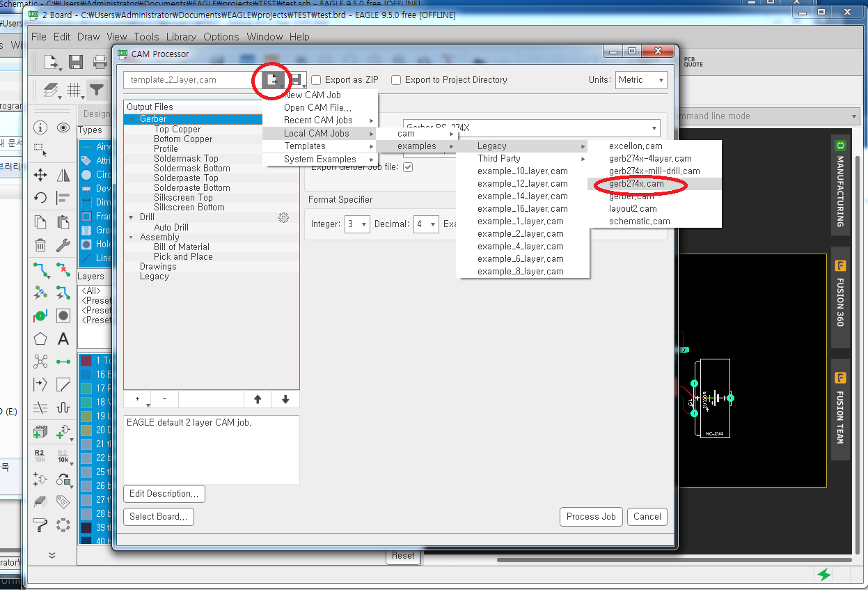Open the Layer settings icon in toolbar
Viewport: 868px width, 590px height.
[x=52, y=90]
